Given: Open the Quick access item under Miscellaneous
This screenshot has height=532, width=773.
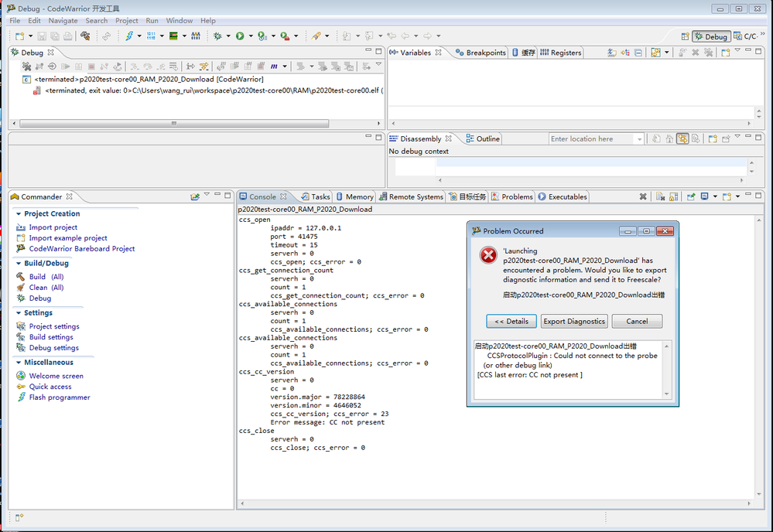Looking at the screenshot, I should point(50,387).
